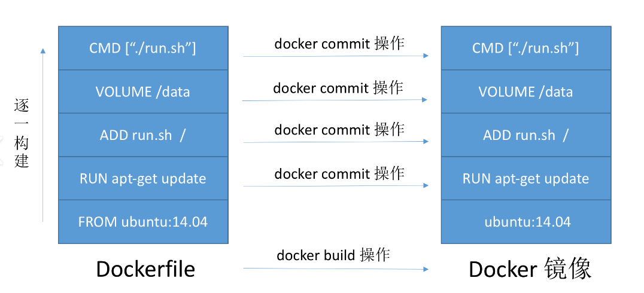The image size is (644, 293).
Task: Select the Dockerfile title text
Action: pos(145,269)
